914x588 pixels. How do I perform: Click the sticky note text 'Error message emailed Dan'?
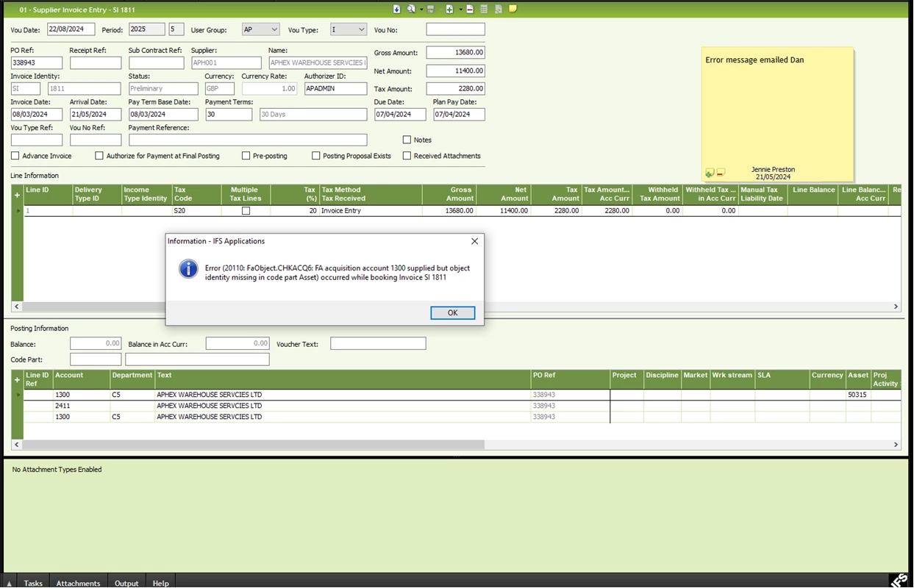coord(754,60)
